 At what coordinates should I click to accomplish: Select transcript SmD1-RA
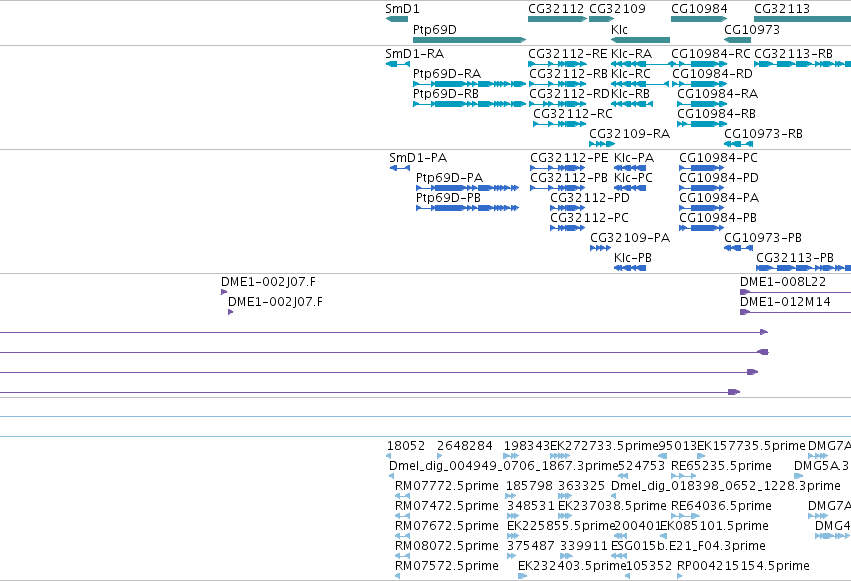[x=398, y=64]
